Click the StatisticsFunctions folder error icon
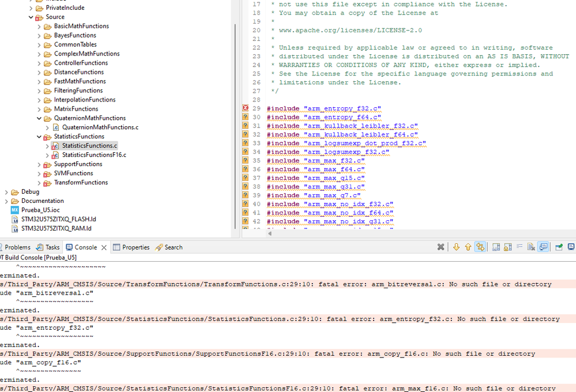The image size is (576, 392). (x=47, y=137)
